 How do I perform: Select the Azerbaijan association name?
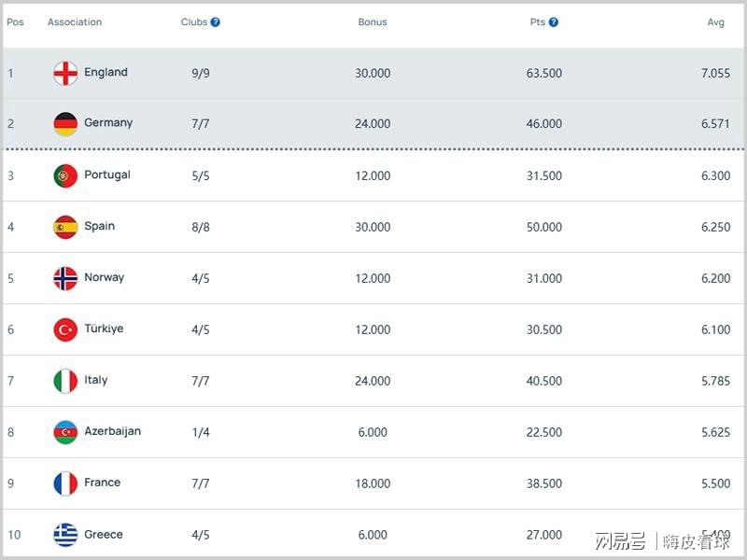[112, 431]
